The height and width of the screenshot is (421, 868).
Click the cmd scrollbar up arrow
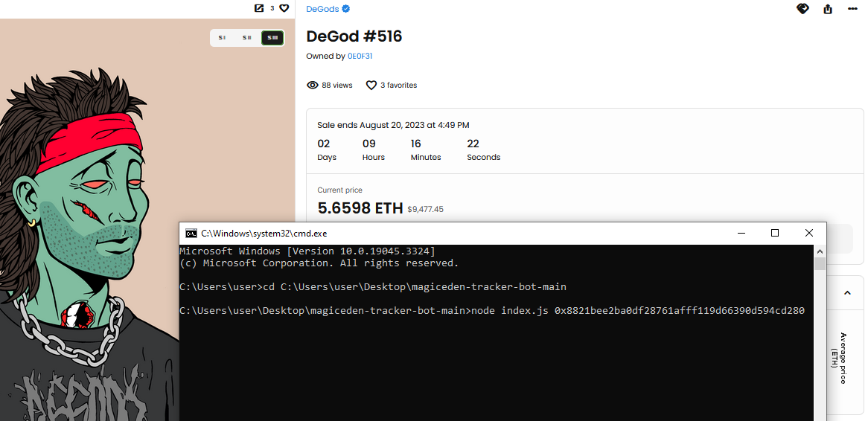(820, 251)
